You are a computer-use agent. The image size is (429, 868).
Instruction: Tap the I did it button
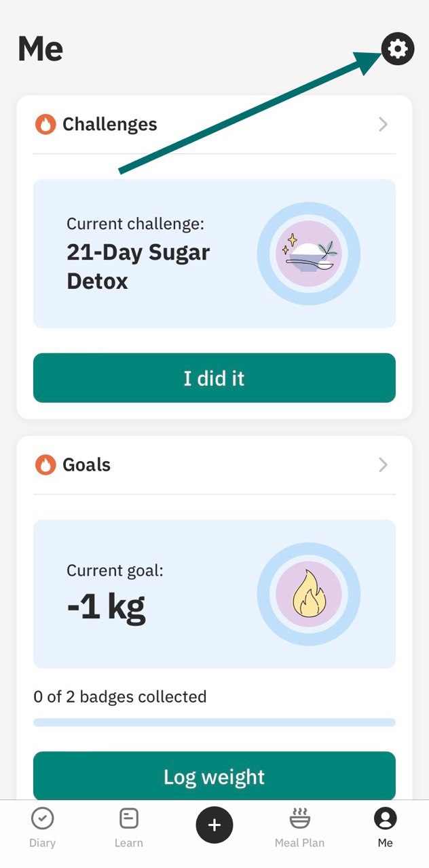[214, 378]
